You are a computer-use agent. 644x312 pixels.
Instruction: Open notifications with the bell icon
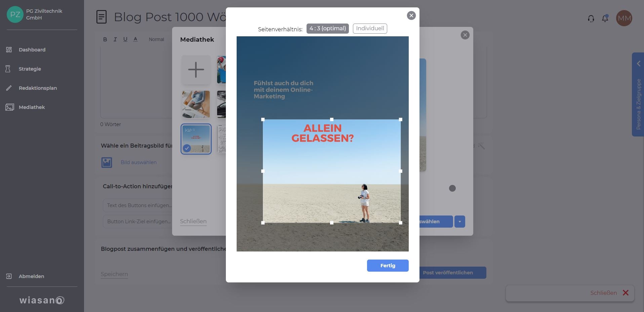pyautogui.click(x=605, y=18)
